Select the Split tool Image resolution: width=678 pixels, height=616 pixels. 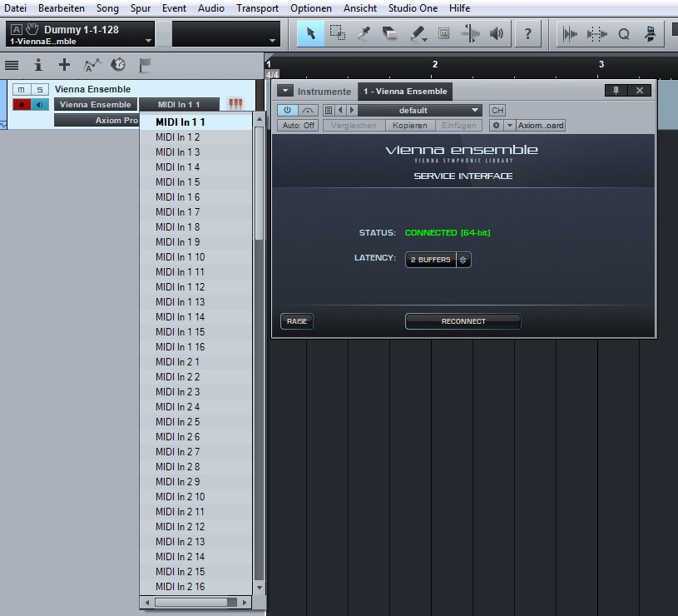click(364, 33)
